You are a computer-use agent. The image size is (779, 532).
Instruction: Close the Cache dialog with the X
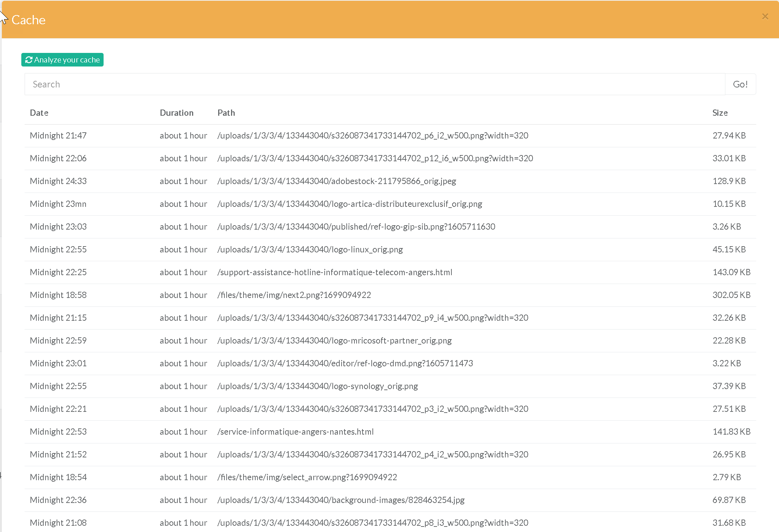tap(765, 17)
